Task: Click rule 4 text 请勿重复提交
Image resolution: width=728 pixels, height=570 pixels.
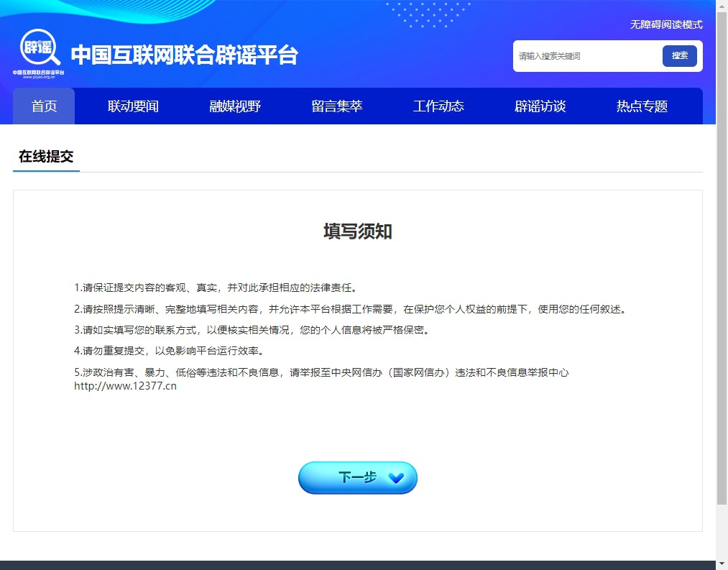Action: click(171, 351)
